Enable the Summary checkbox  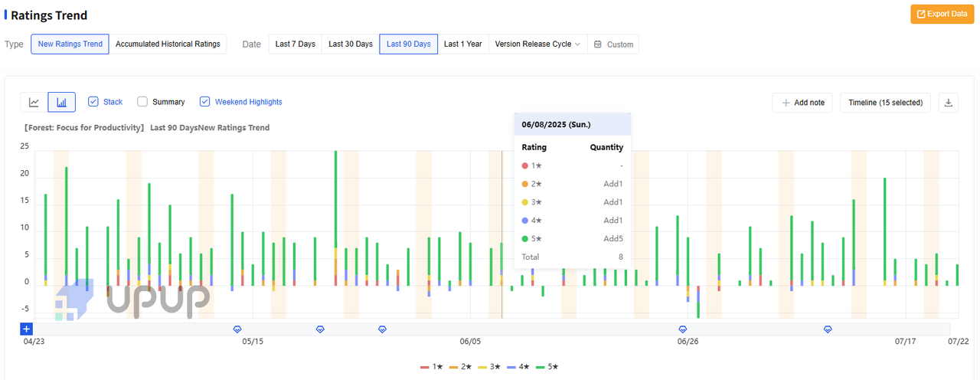pos(142,102)
